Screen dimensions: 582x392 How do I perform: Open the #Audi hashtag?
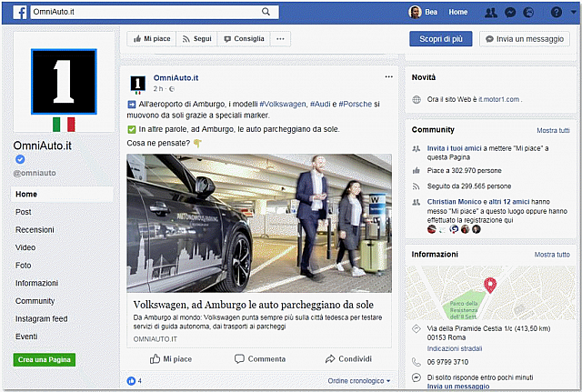320,104
